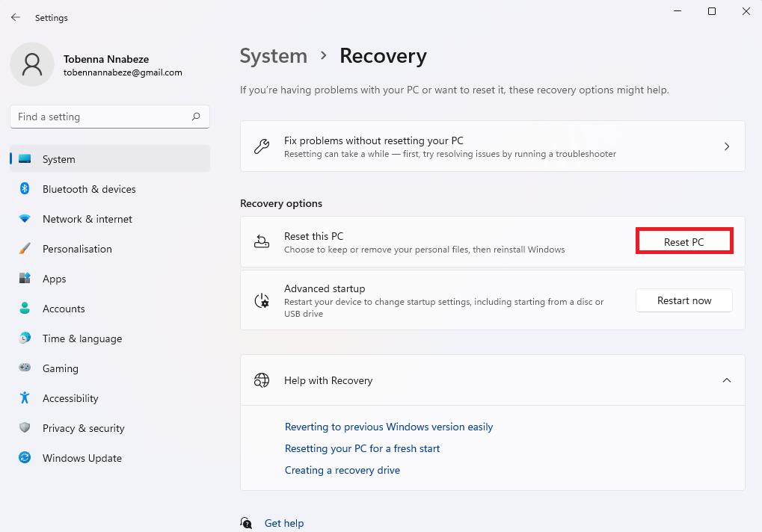Viewport: 762px width, 532px height.
Task: Collapse the Help with Recovery section
Action: [x=726, y=380]
